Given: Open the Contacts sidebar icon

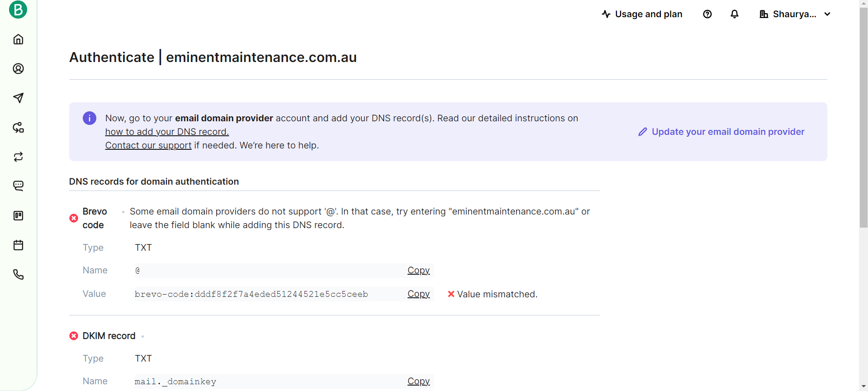Looking at the screenshot, I should (x=18, y=69).
